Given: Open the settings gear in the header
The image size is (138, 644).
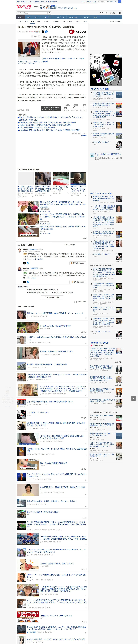Looking at the screenshot, I should pos(120,13).
